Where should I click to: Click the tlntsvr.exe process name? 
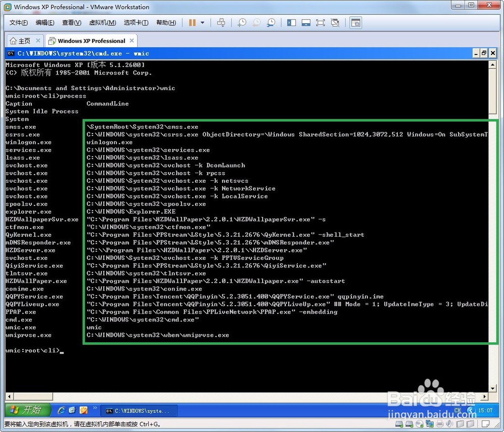pos(26,273)
